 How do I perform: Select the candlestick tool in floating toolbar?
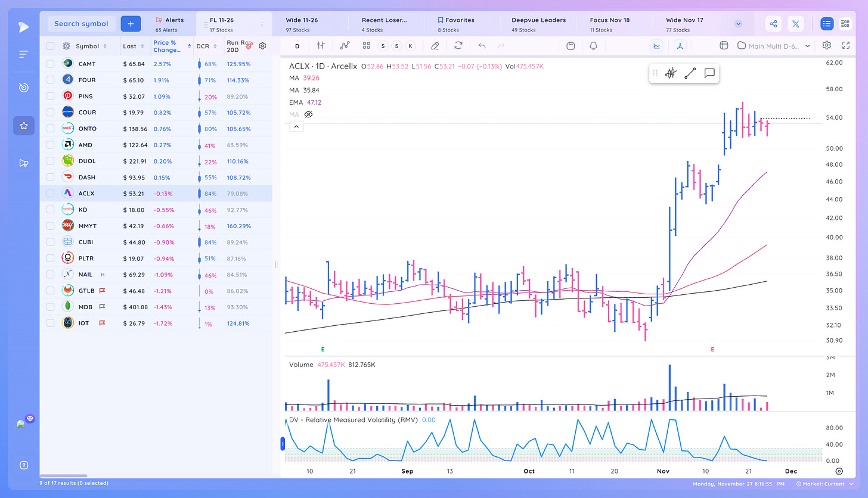pyautogui.click(x=671, y=73)
